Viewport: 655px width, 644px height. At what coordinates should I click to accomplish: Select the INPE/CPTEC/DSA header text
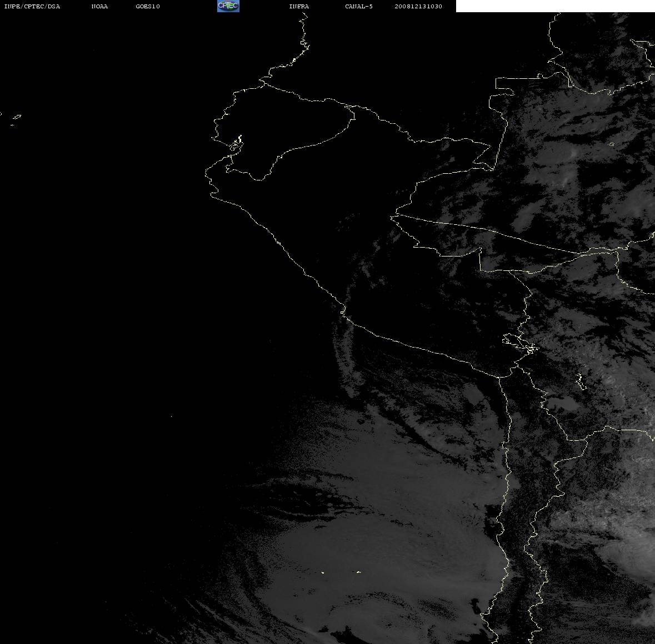[32, 6]
